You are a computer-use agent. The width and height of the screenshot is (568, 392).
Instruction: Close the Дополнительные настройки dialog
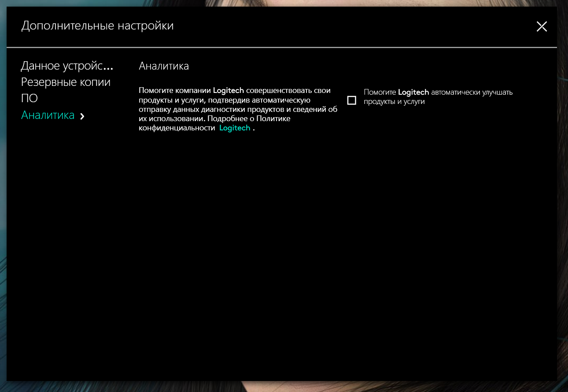pyautogui.click(x=542, y=26)
